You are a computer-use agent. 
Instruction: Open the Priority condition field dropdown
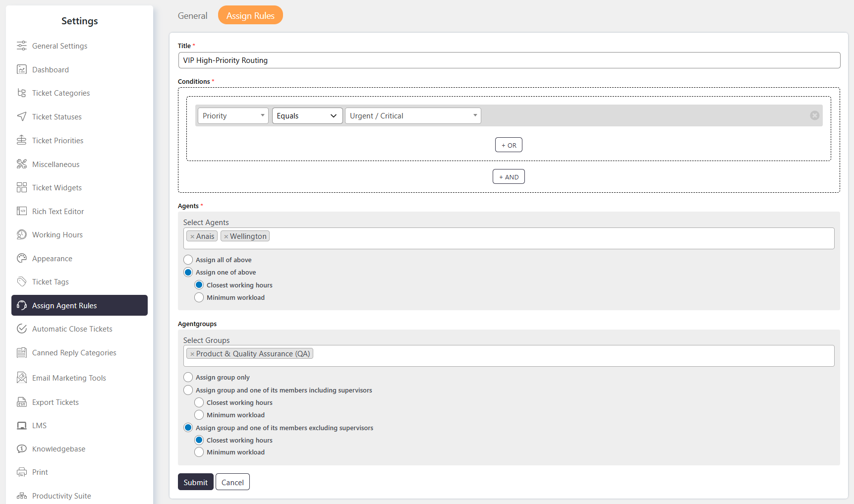(x=233, y=115)
